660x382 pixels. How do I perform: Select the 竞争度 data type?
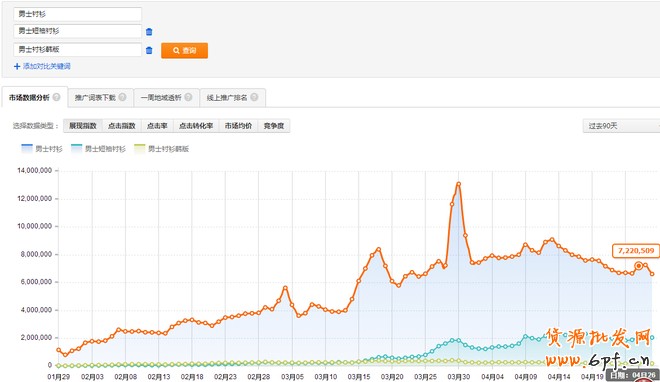click(274, 126)
